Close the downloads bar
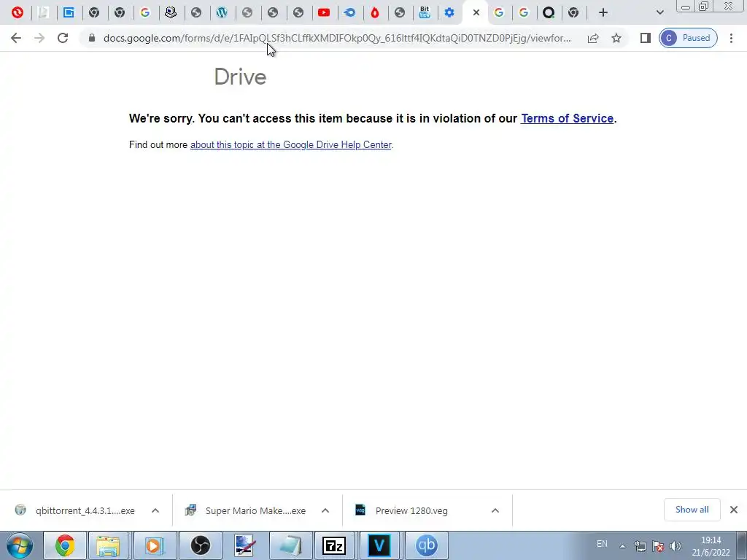 (734, 510)
